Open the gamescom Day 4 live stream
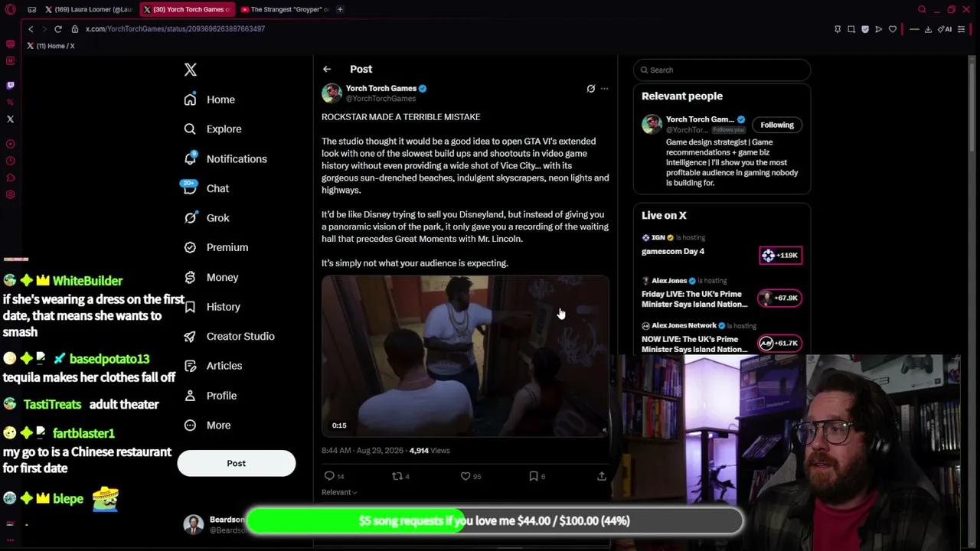The width and height of the screenshot is (980, 551). [x=673, y=251]
